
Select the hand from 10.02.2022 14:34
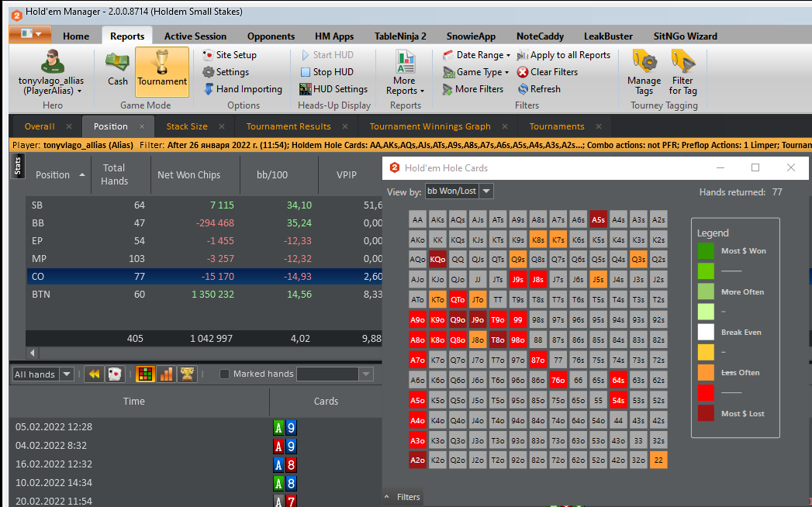point(195,483)
